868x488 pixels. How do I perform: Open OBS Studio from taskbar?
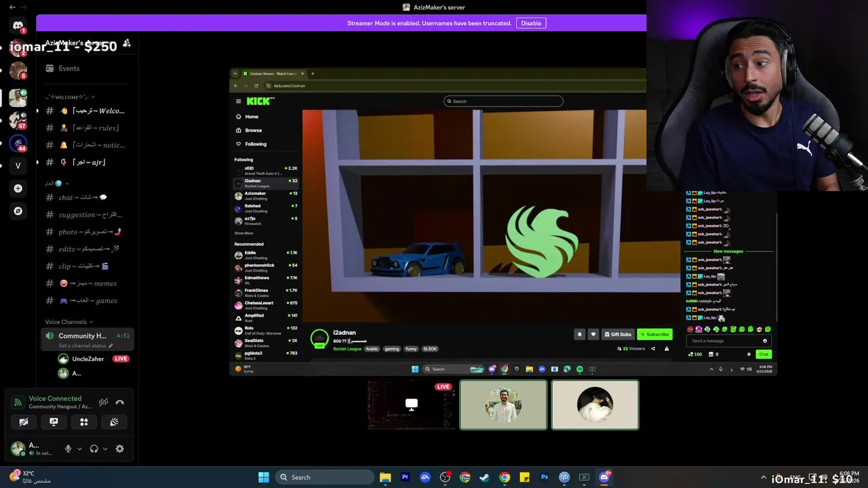point(445,477)
